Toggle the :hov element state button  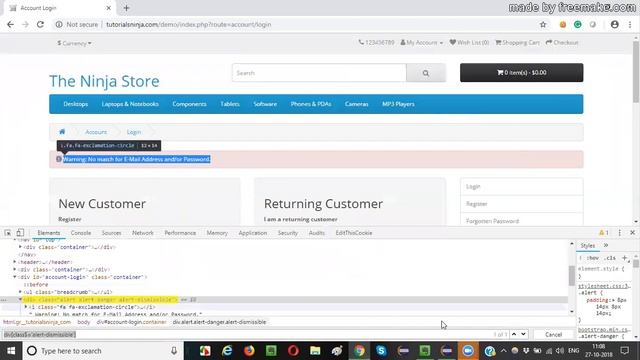[x=593, y=258]
